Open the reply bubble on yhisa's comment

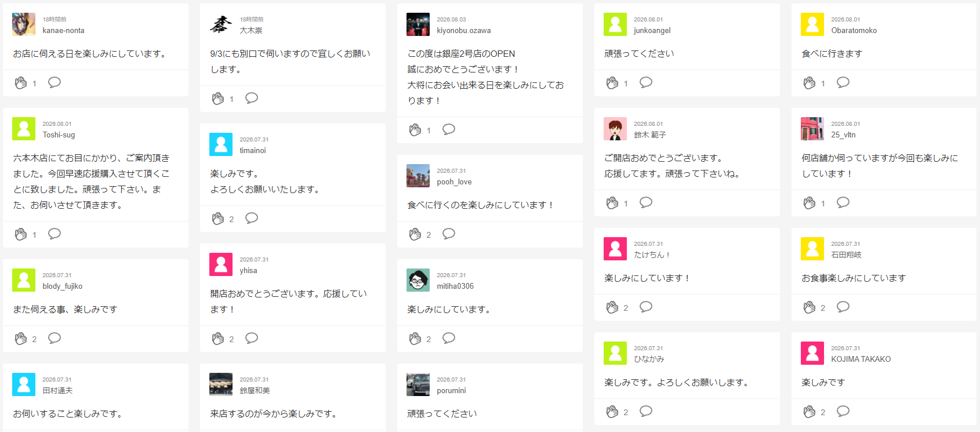(252, 338)
